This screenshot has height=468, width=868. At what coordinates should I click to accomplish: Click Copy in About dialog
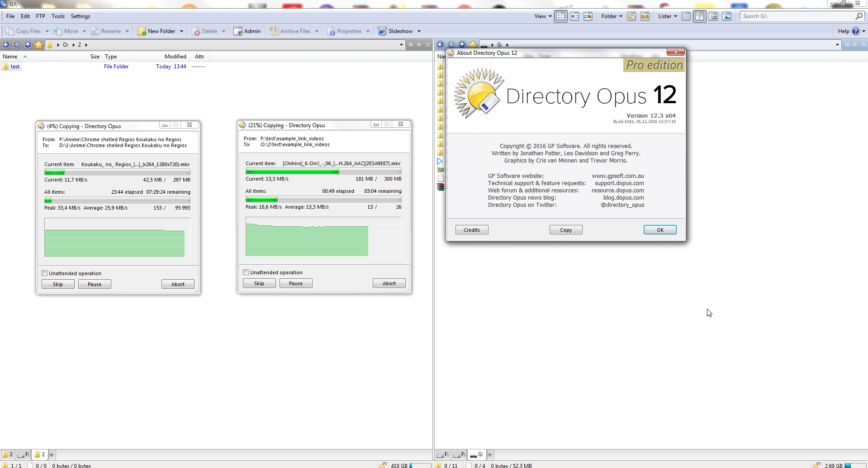pyautogui.click(x=566, y=230)
